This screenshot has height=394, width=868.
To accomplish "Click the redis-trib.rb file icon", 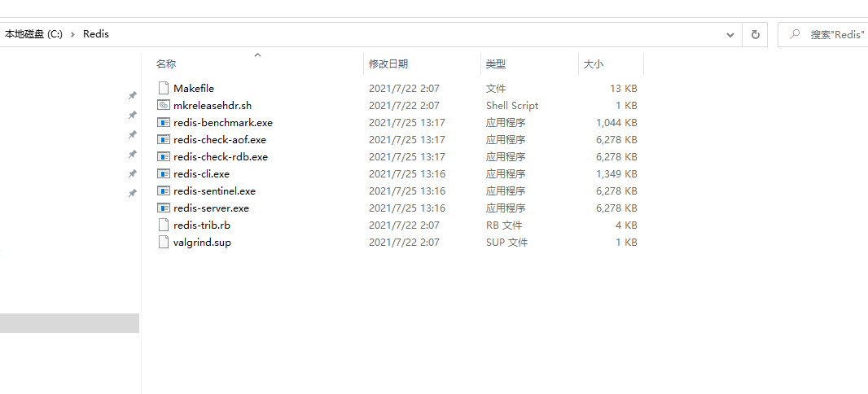I will (163, 225).
